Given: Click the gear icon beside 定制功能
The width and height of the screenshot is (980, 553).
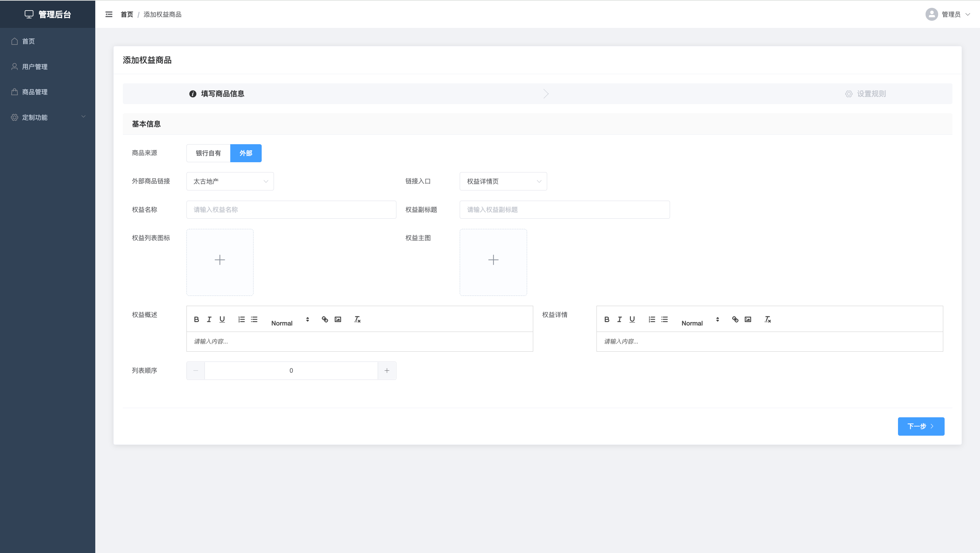Looking at the screenshot, I should point(14,117).
